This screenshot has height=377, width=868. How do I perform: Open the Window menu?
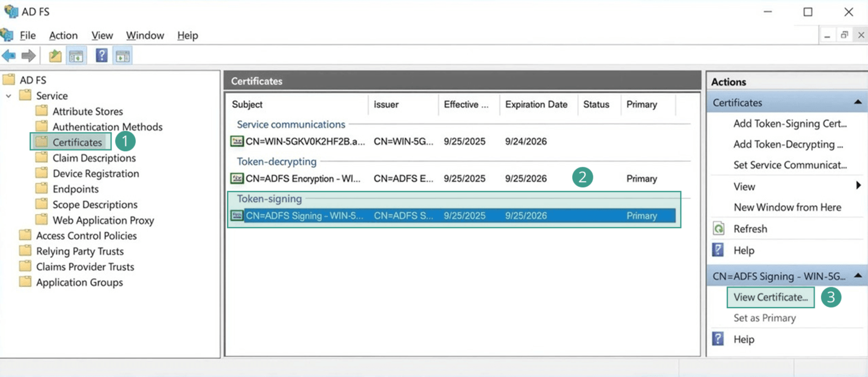[145, 35]
